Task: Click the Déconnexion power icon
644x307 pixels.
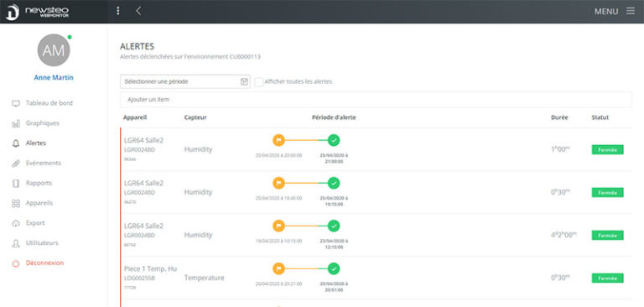Action: point(16,263)
